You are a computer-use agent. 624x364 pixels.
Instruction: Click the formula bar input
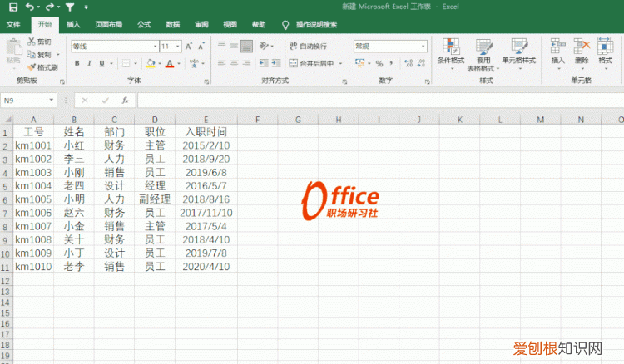pos(380,101)
